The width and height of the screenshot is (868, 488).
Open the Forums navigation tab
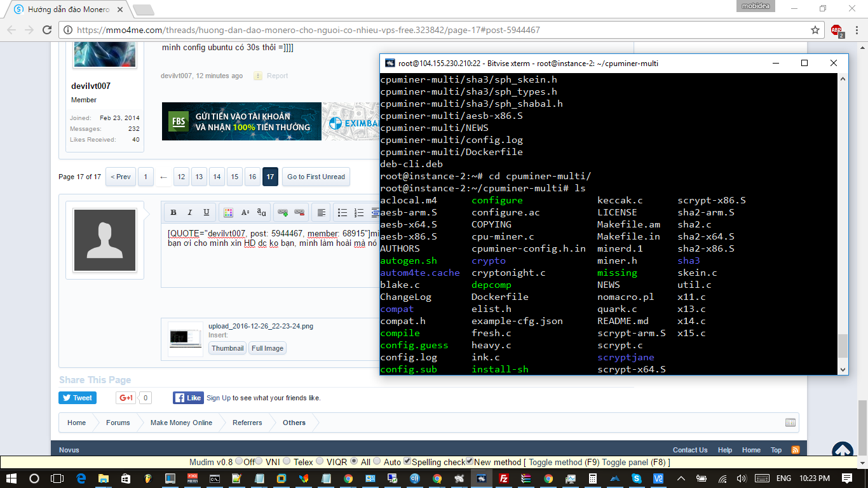[x=118, y=423]
